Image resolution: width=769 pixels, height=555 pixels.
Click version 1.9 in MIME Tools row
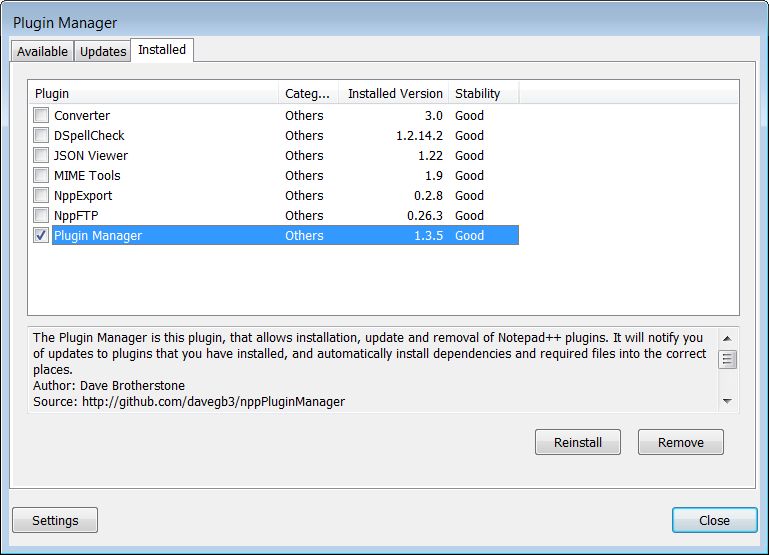click(x=434, y=176)
